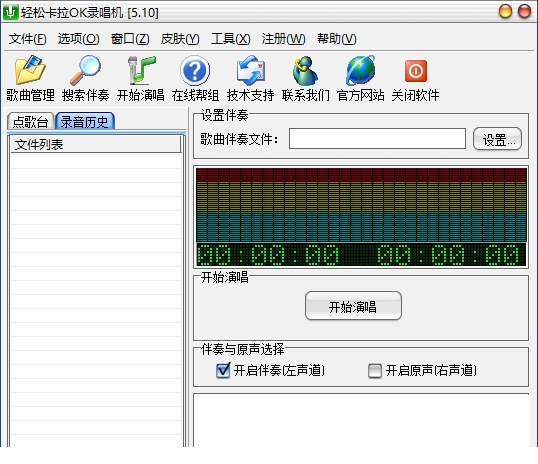The height and width of the screenshot is (464, 538).
Task: Open 歌曲管理 folder icon in toolbar
Action: (x=30, y=70)
